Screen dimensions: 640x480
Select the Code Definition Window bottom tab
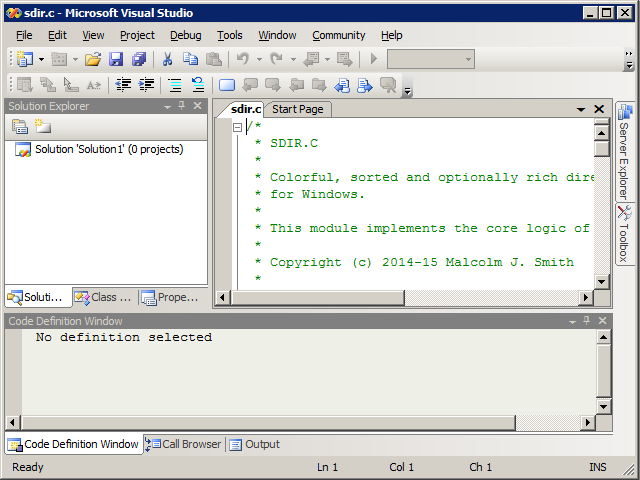point(73,444)
